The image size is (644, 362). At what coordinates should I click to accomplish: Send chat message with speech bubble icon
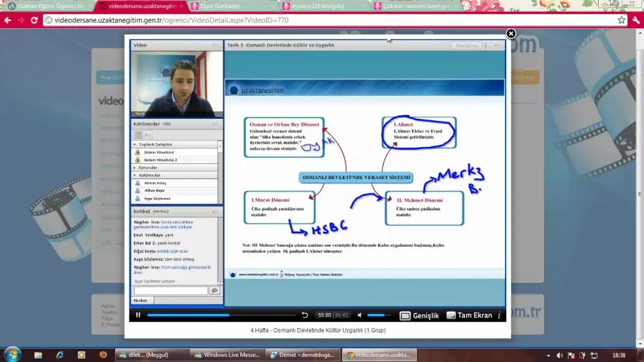point(214,291)
